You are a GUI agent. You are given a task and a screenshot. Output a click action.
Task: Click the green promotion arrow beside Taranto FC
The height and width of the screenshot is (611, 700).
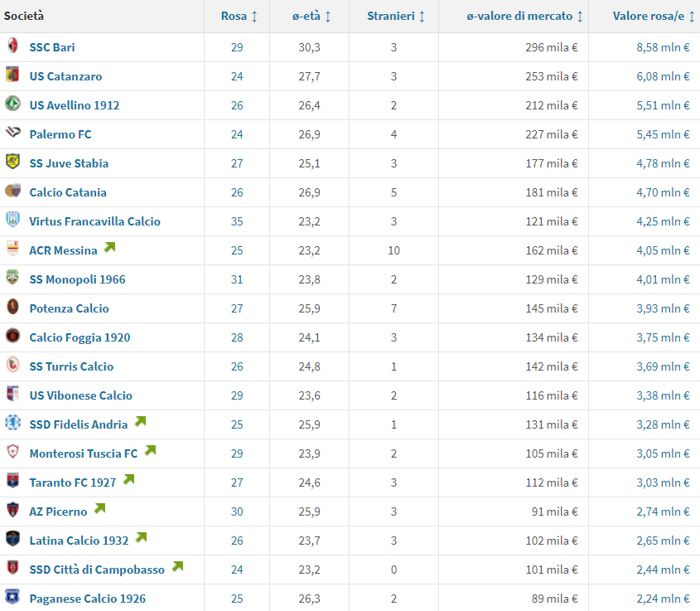[x=129, y=479]
